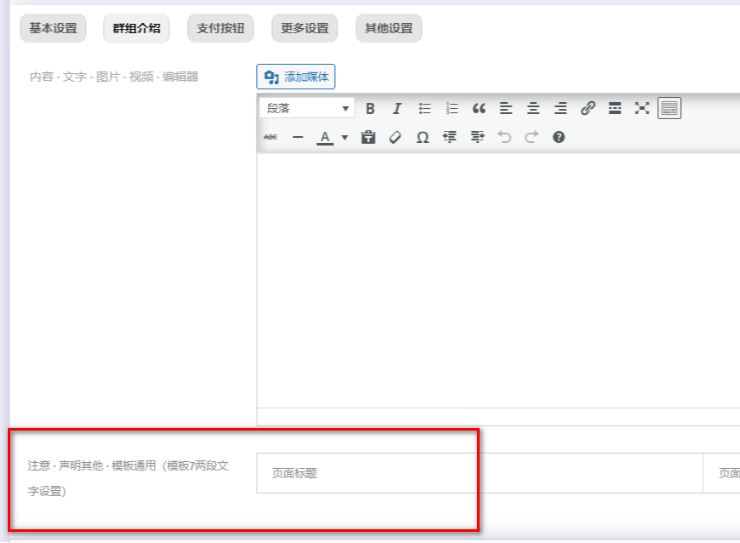Open the 支付按钮 tab

(220, 28)
